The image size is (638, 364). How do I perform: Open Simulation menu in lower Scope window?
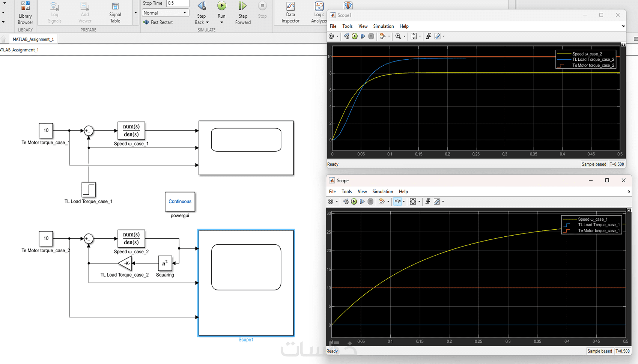coord(382,191)
